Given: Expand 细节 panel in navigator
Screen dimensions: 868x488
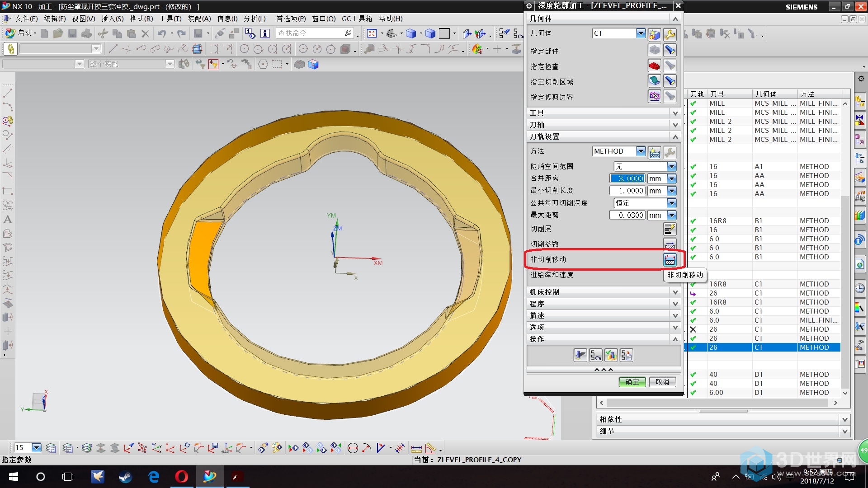Looking at the screenshot, I should pos(723,431).
